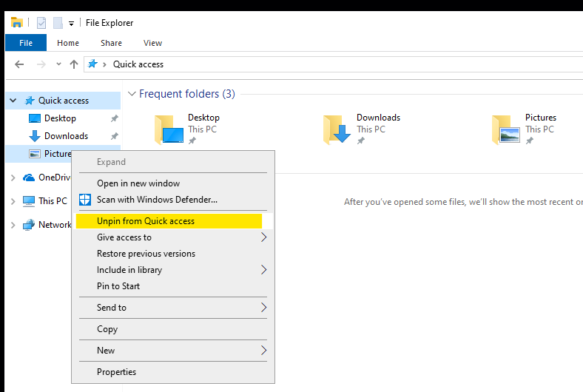This screenshot has width=583, height=392.
Task: Click the Desktop label in Frequent folders
Action: click(x=203, y=118)
